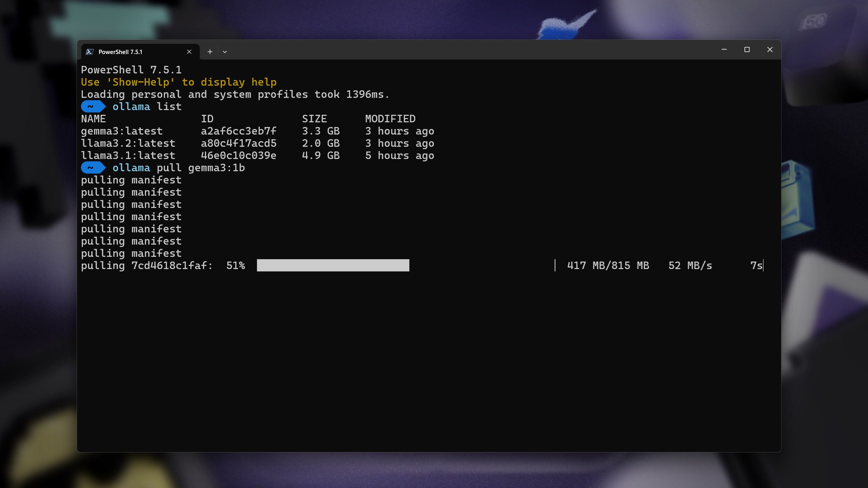The height and width of the screenshot is (488, 868).
Task: Click the 52 MB/s speed indicator
Action: [x=690, y=265]
